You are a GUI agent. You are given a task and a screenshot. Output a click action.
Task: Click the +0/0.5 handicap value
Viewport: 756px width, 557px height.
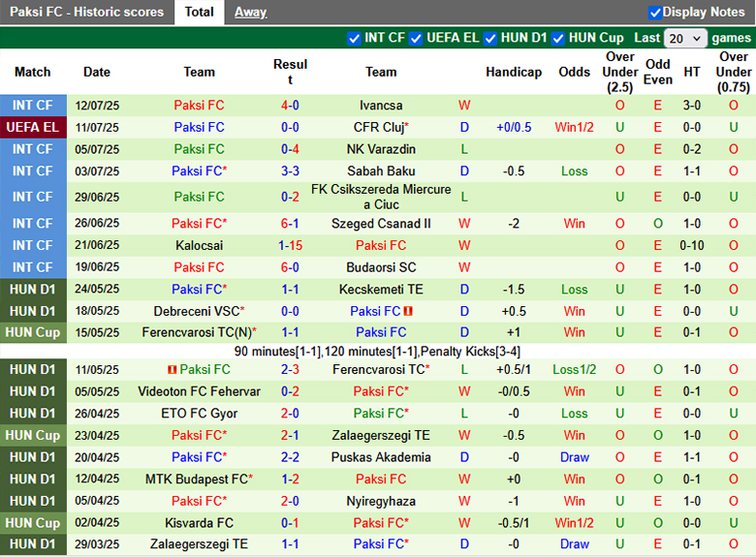click(514, 127)
